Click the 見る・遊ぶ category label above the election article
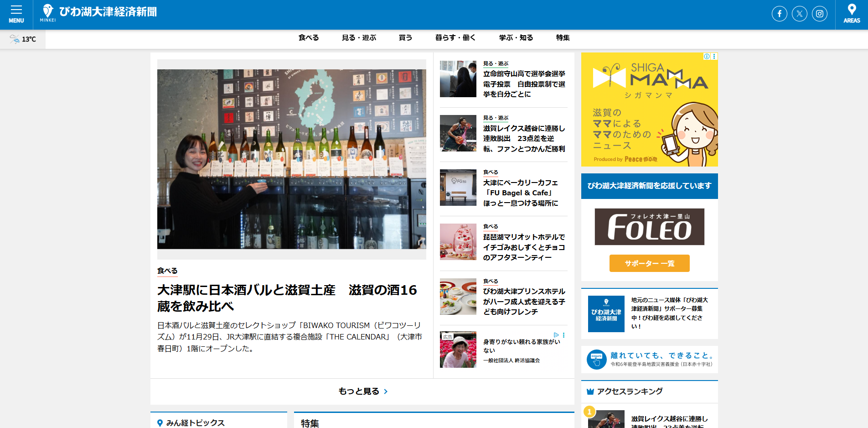The image size is (868, 428). (x=496, y=63)
